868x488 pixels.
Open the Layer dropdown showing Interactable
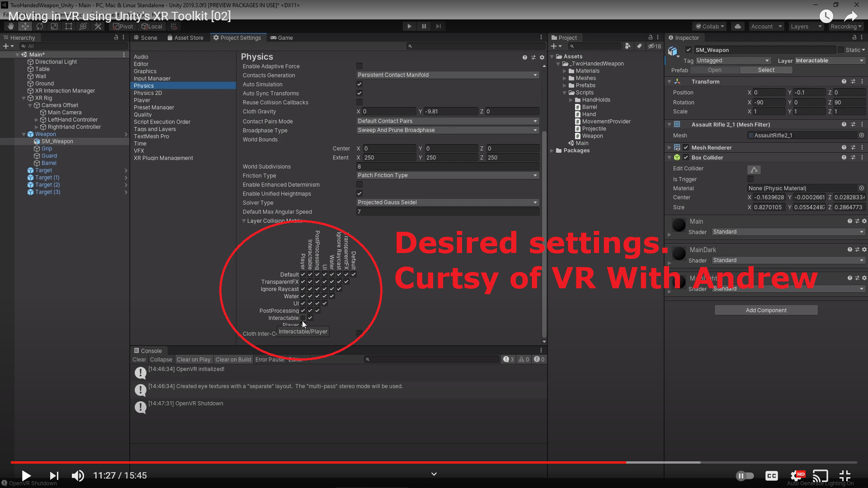pos(829,61)
